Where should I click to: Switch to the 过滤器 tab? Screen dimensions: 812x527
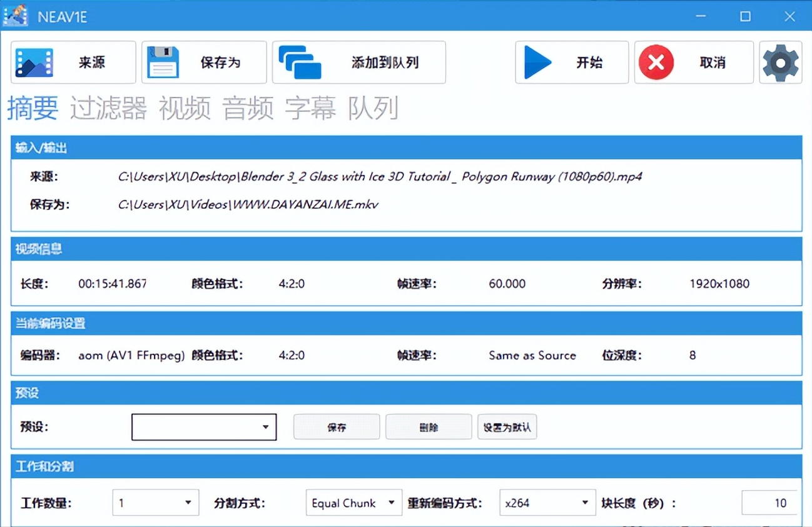(x=108, y=109)
